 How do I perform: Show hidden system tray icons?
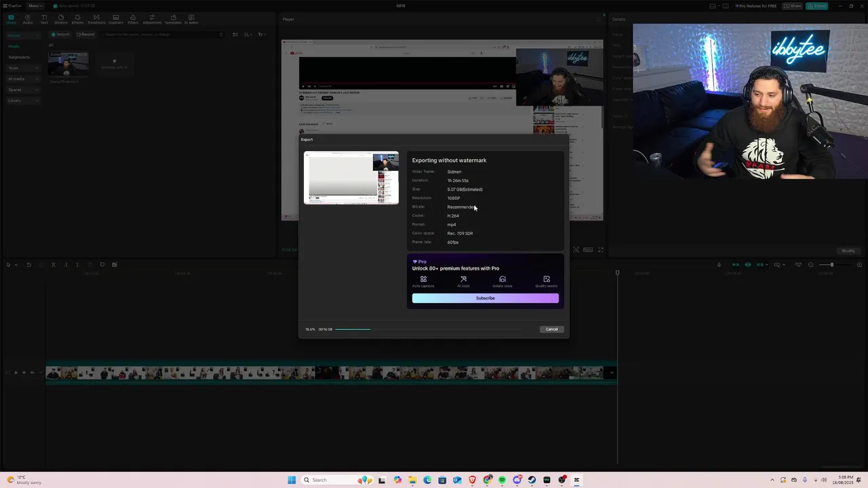[x=772, y=480]
